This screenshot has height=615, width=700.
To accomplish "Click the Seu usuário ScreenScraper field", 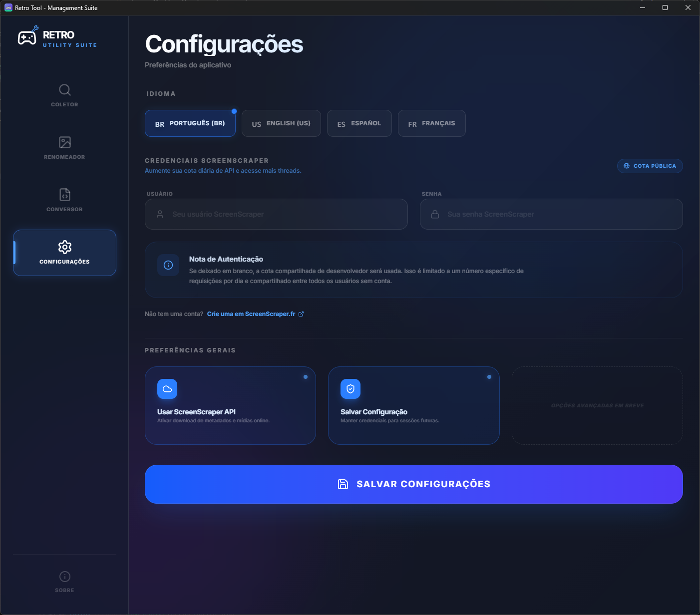I will 276,214.
